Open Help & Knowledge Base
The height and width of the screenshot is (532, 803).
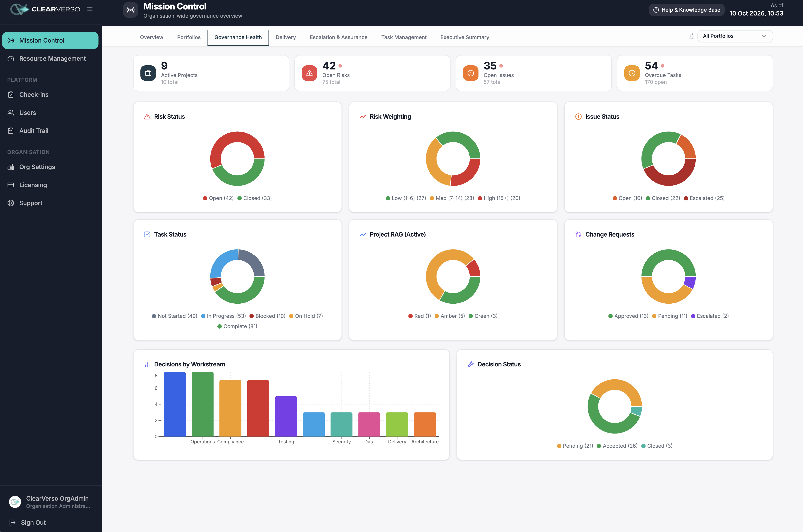[687, 10]
